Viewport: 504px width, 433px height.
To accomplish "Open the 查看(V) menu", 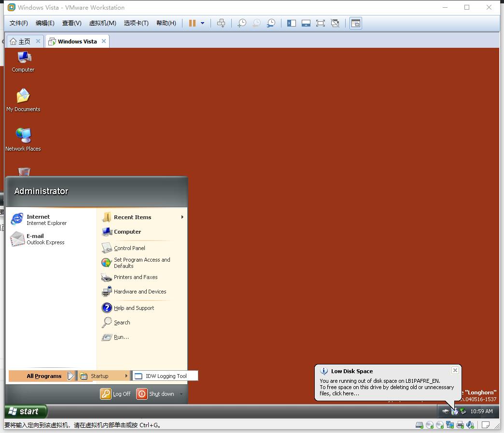I will (71, 23).
